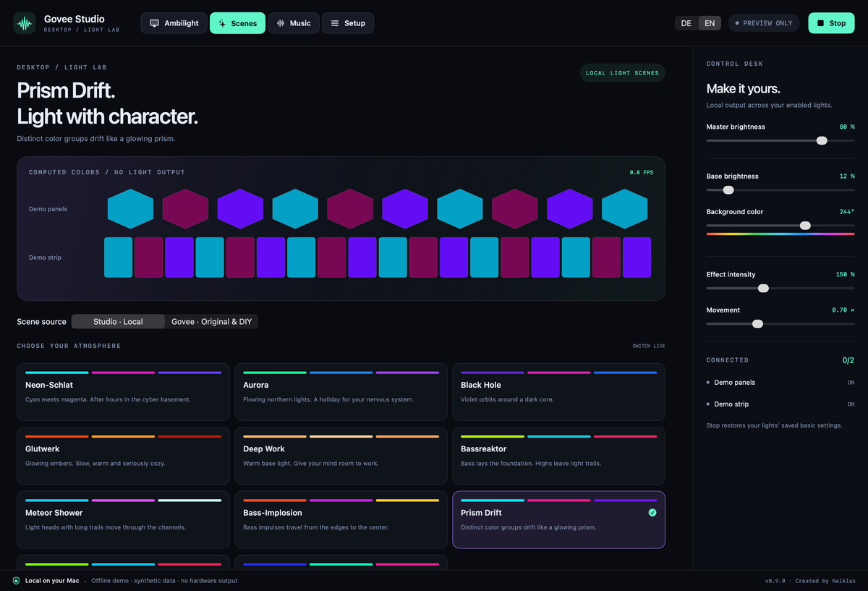Image resolution: width=868 pixels, height=591 pixels.
Task: Choose the Meteor Shower scene
Action: [x=123, y=519]
